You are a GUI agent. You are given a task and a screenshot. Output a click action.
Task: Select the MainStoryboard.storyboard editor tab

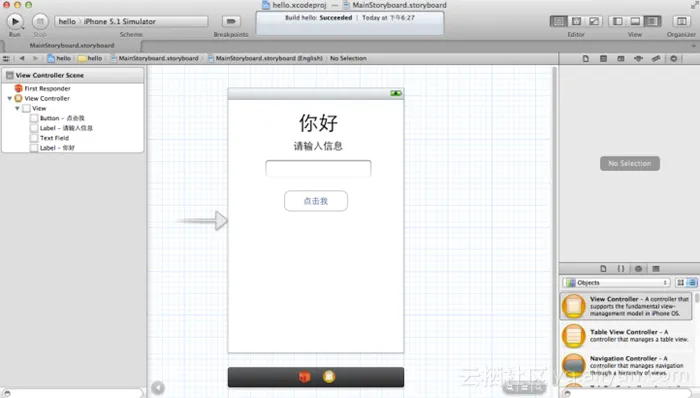[72, 46]
